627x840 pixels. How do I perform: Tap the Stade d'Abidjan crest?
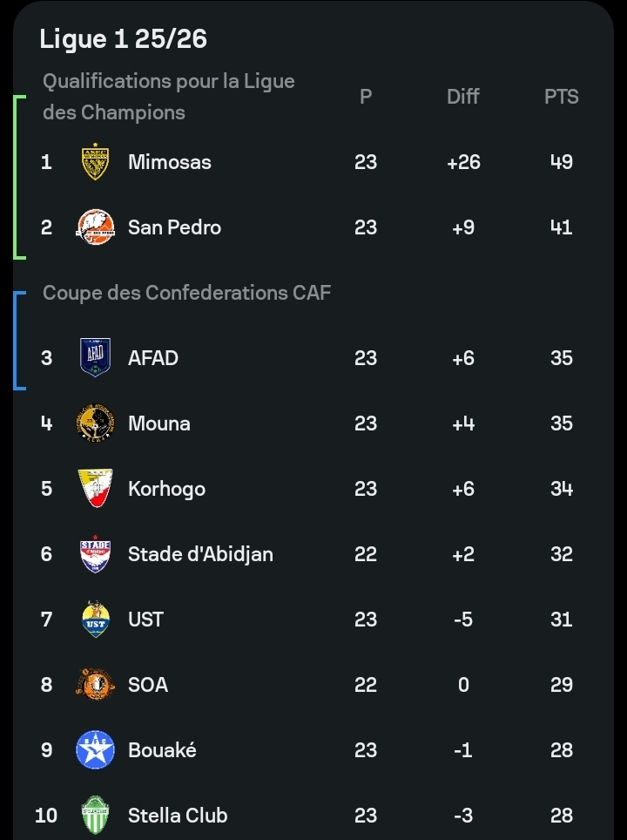point(95,554)
